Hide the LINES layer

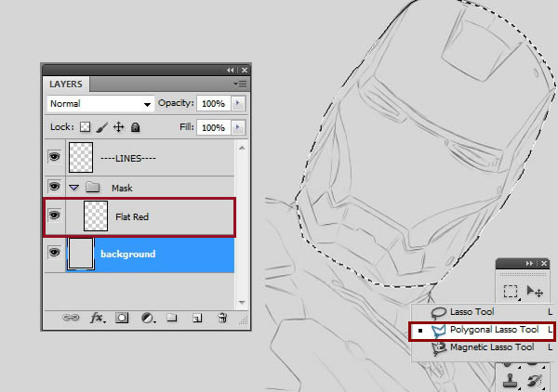(54, 156)
